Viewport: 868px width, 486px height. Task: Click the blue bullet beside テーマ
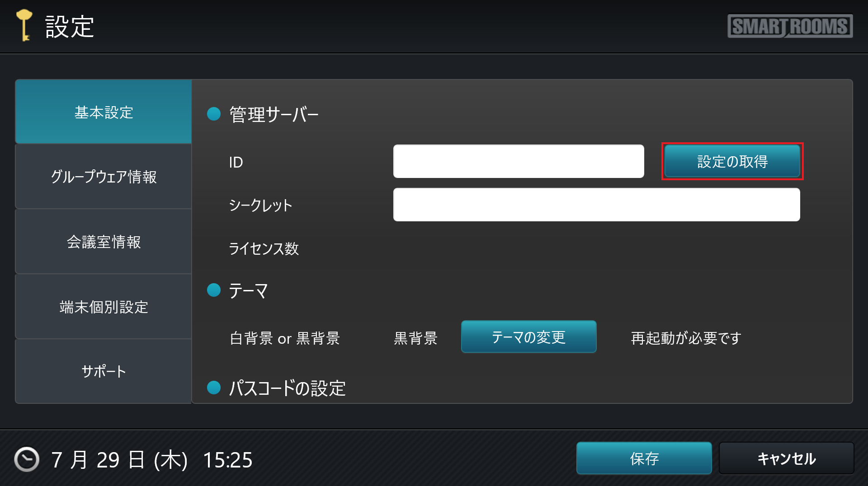[x=213, y=290]
